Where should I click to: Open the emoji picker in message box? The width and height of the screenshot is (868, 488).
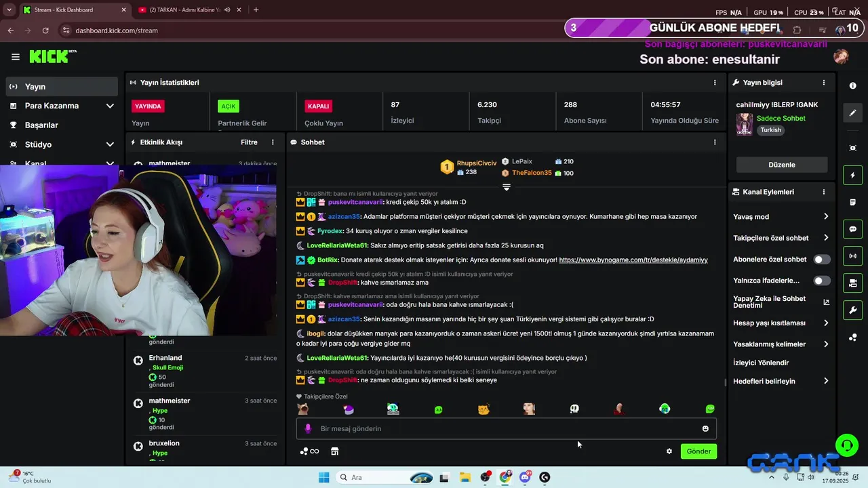[x=705, y=428]
